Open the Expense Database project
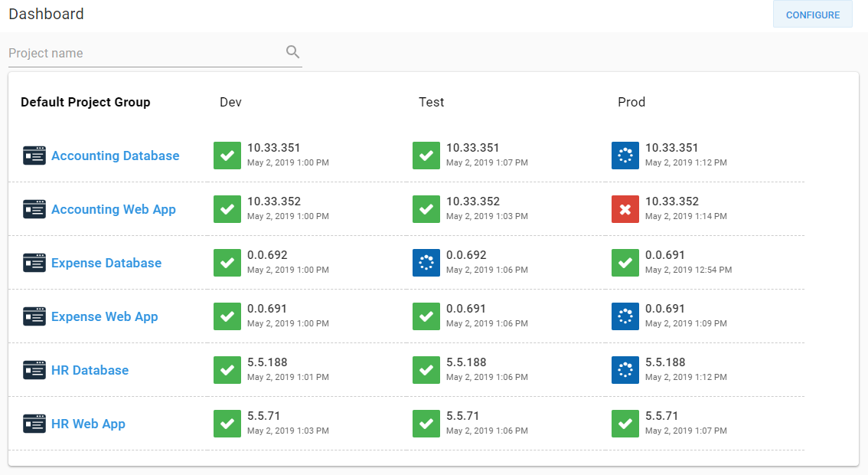The image size is (868, 475). [106, 262]
